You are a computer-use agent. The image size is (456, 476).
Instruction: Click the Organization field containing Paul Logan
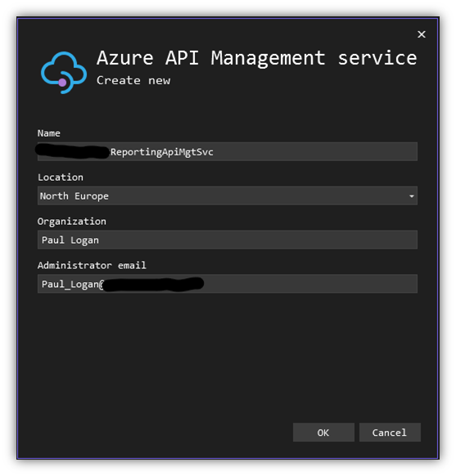(228, 240)
